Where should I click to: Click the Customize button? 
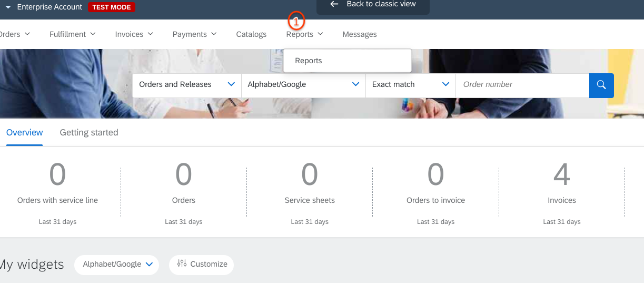point(201,264)
